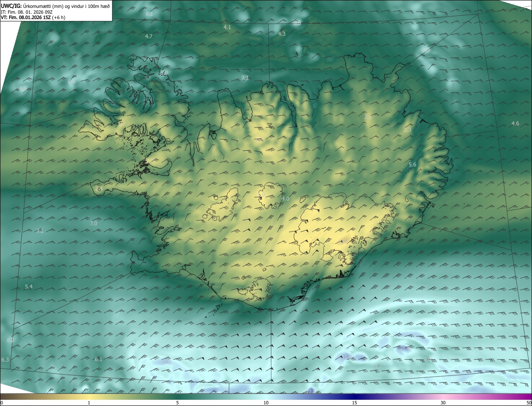Screen dimensions: 532x406
Task: Select the 8.1 value label on the map
Action: pyautogui.click(x=149, y=14)
